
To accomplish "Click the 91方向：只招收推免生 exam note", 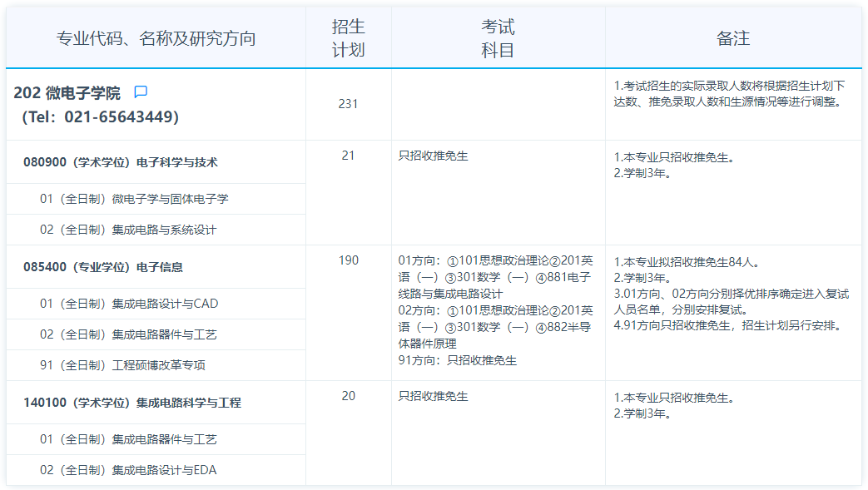I will pyautogui.click(x=458, y=360).
